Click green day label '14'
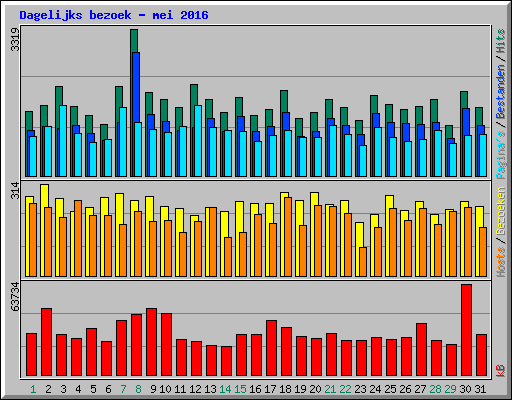Screen dimensions: 512x400 tap(225, 389)
